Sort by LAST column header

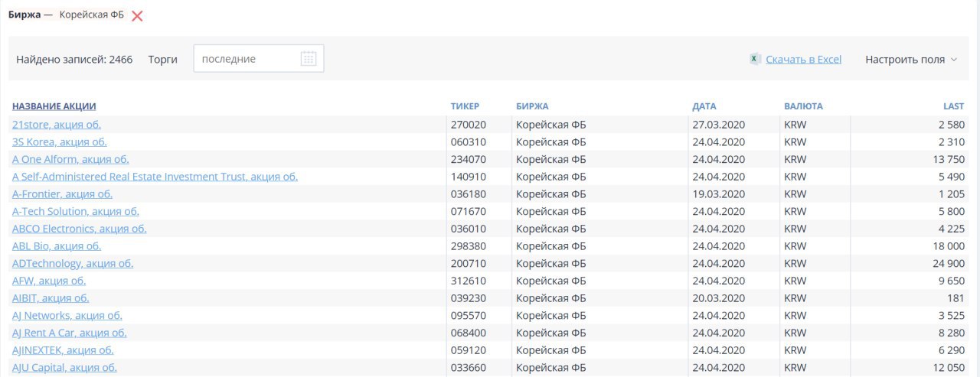click(x=954, y=106)
